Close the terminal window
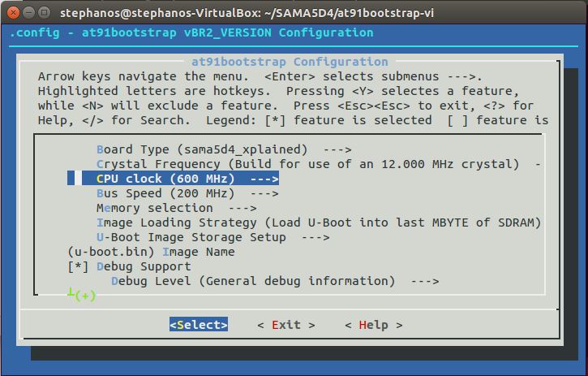 pos(12,11)
